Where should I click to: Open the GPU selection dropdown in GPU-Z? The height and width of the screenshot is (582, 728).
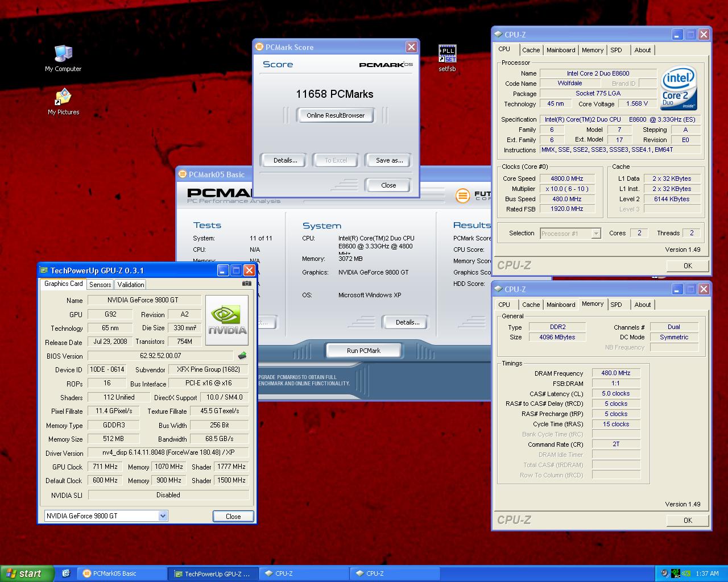pyautogui.click(x=163, y=516)
